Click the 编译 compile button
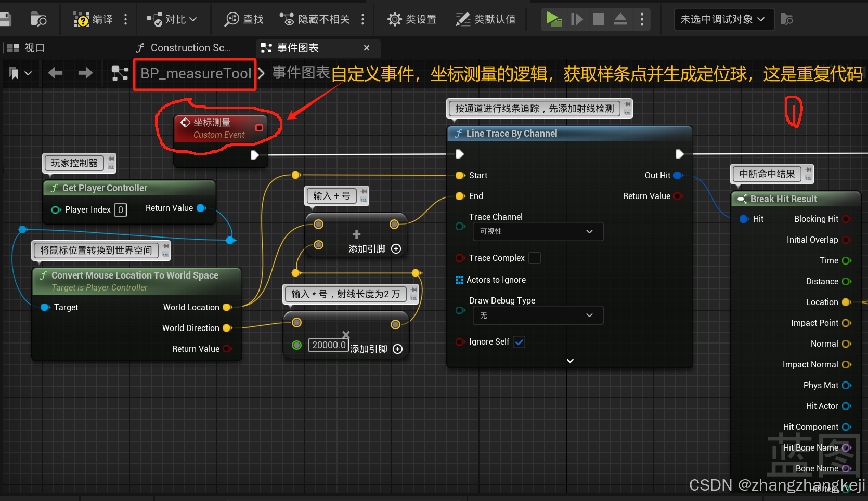The width and height of the screenshot is (868, 501). tap(94, 19)
